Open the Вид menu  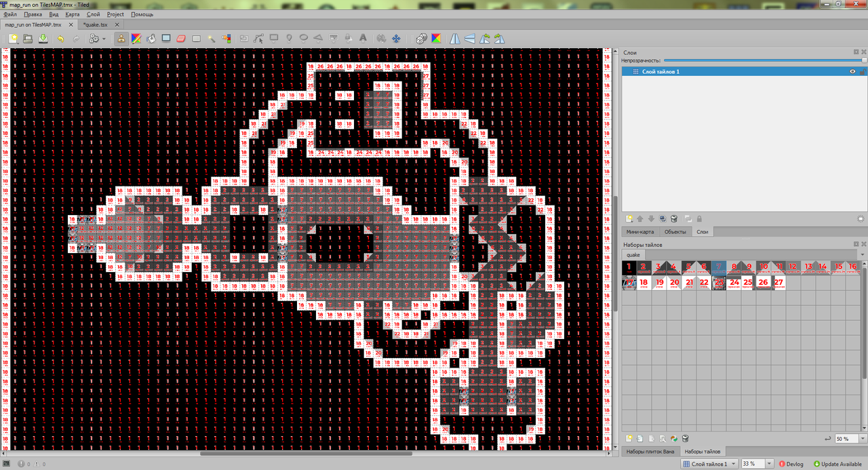tap(54, 14)
